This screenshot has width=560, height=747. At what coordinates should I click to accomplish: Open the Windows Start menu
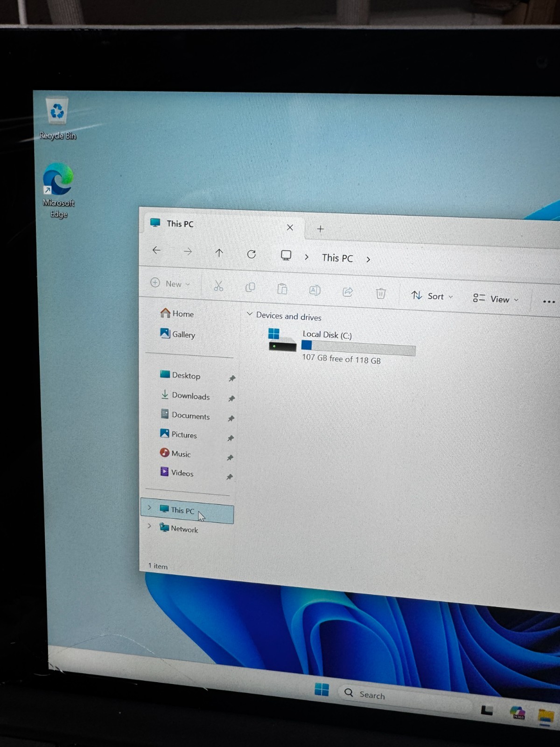click(322, 689)
